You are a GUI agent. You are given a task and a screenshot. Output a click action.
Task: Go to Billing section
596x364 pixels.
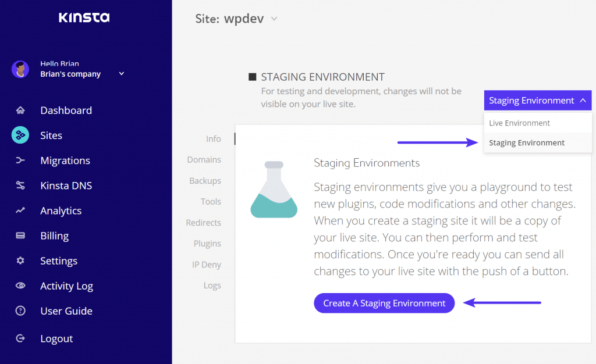[54, 235]
